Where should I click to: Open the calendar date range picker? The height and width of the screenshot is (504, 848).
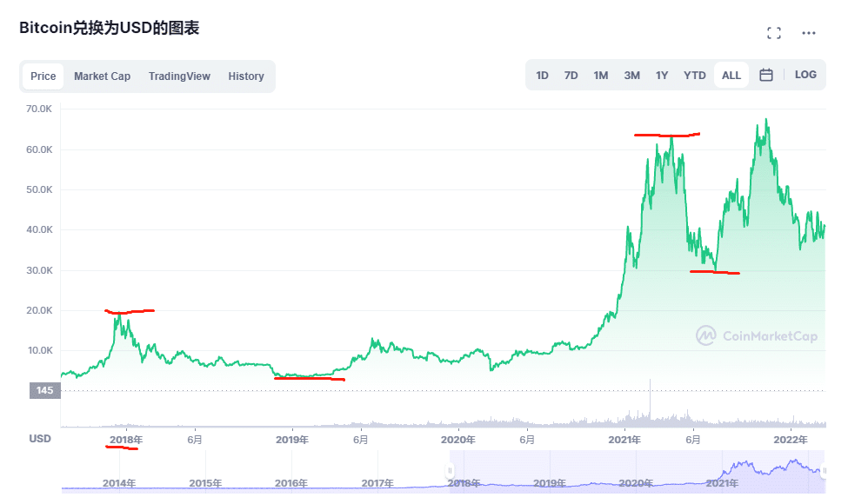click(x=765, y=75)
